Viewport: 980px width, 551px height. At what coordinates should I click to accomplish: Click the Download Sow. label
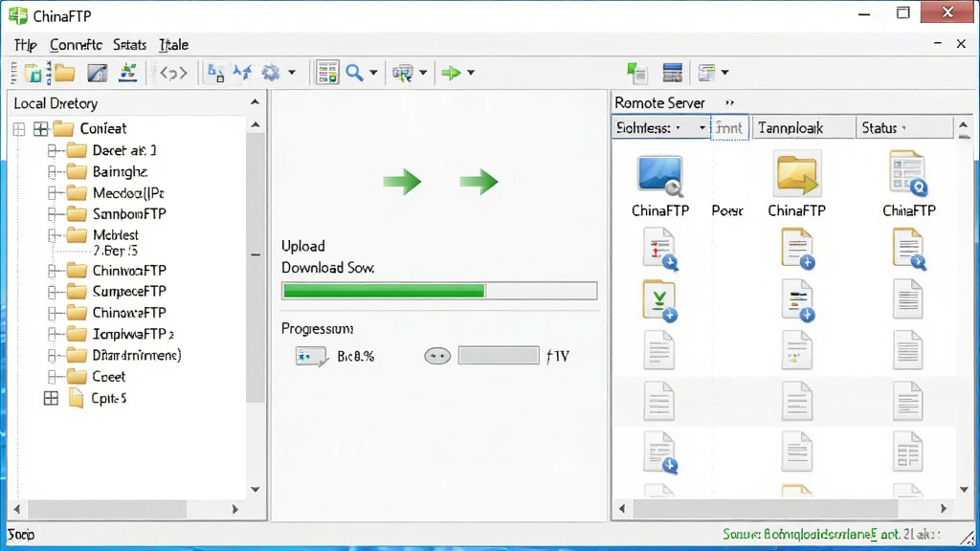pyautogui.click(x=327, y=268)
